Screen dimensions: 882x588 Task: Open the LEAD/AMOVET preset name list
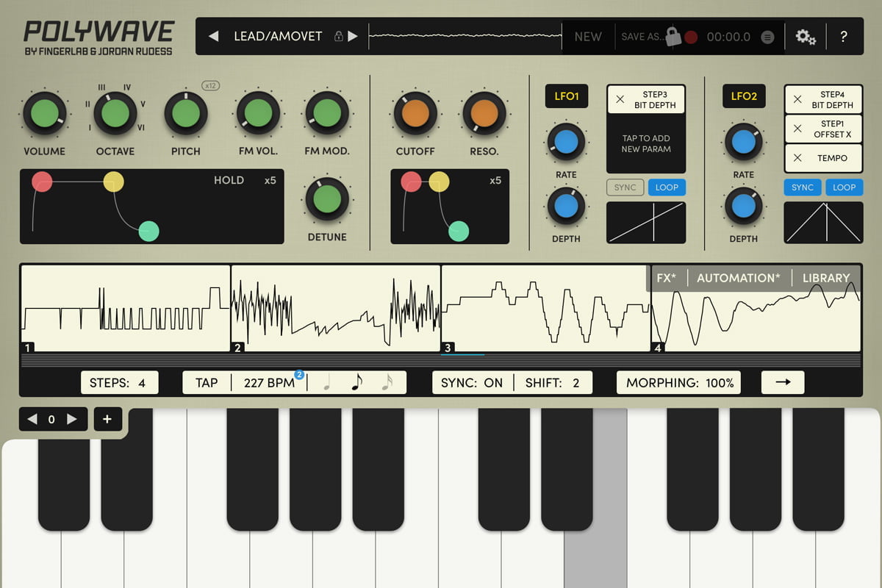[x=278, y=36]
